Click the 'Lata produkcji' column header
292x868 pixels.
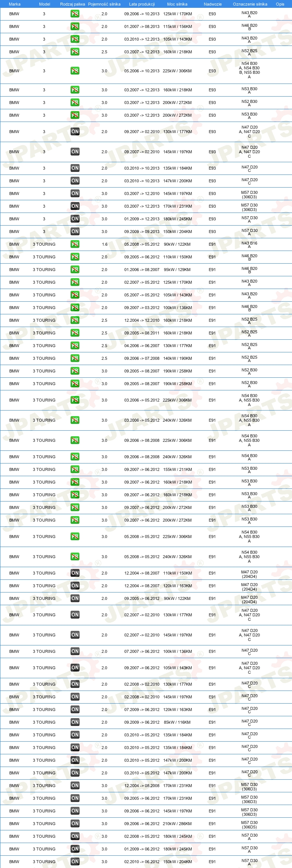point(142,4)
